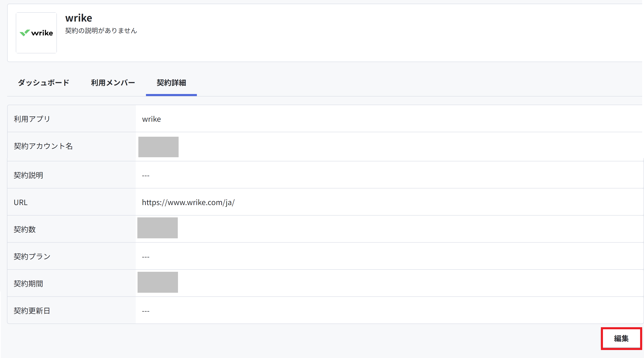Click the wrike value in 利用アプリ row

[x=152, y=119]
